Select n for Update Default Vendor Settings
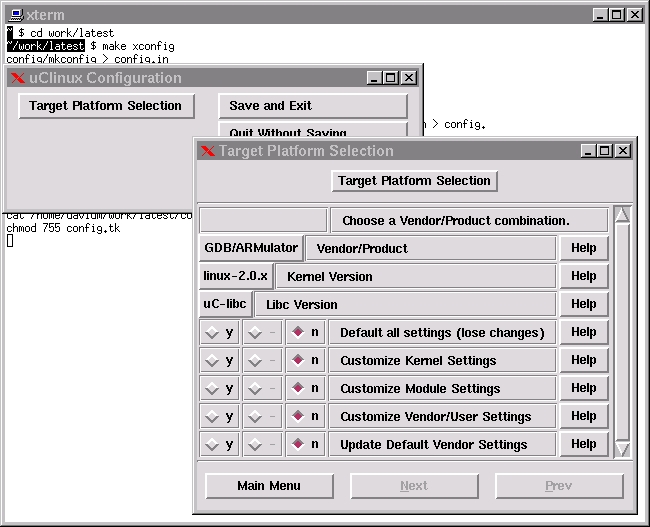The width and height of the screenshot is (650, 527). [x=306, y=444]
